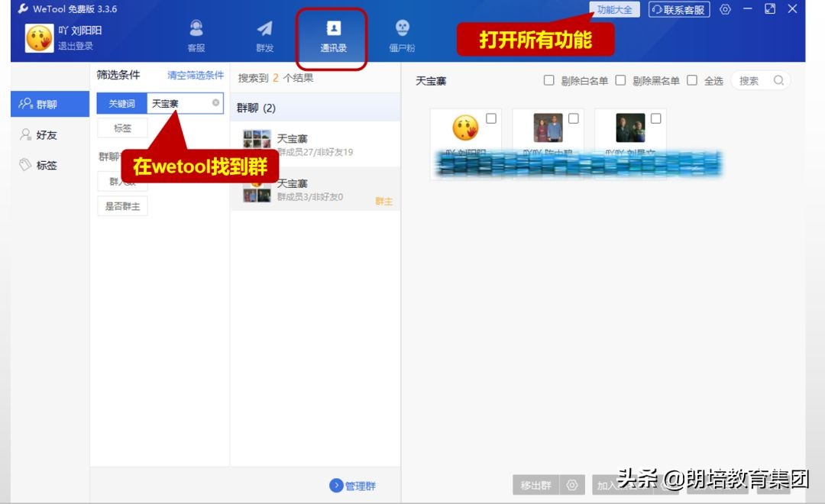The height and width of the screenshot is (504, 825).
Task: Click the 管理群 button
Action: click(353, 485)
